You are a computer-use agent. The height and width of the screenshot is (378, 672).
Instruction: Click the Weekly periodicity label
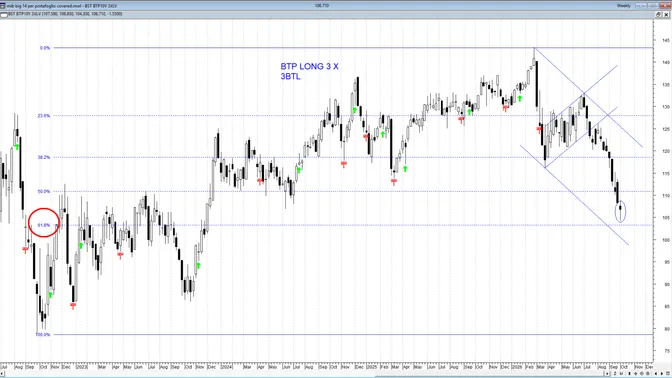(624, 6)
